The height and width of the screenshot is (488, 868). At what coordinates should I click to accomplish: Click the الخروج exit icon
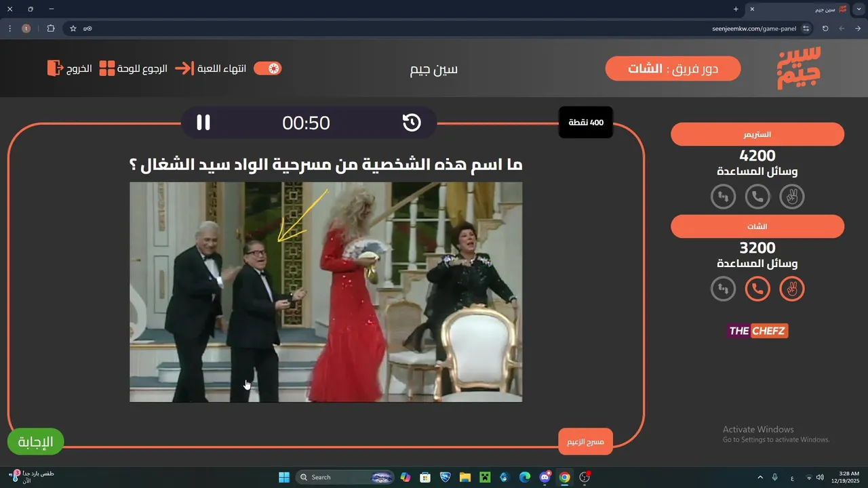click(54, 68)
